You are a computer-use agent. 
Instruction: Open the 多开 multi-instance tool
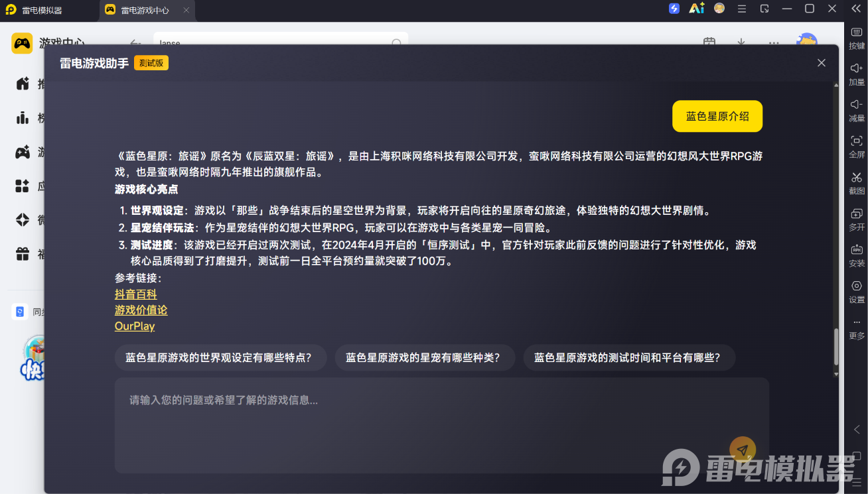click(857, 219)
